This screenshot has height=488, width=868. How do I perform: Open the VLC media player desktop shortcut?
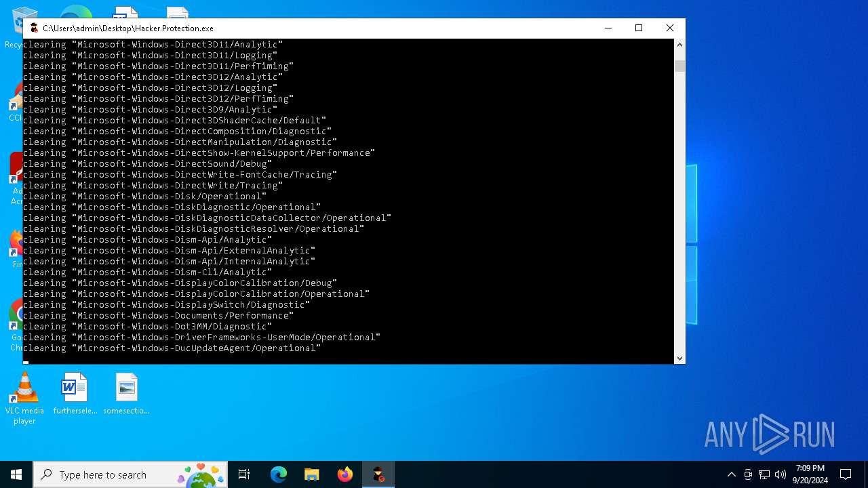tap(24, 399)
